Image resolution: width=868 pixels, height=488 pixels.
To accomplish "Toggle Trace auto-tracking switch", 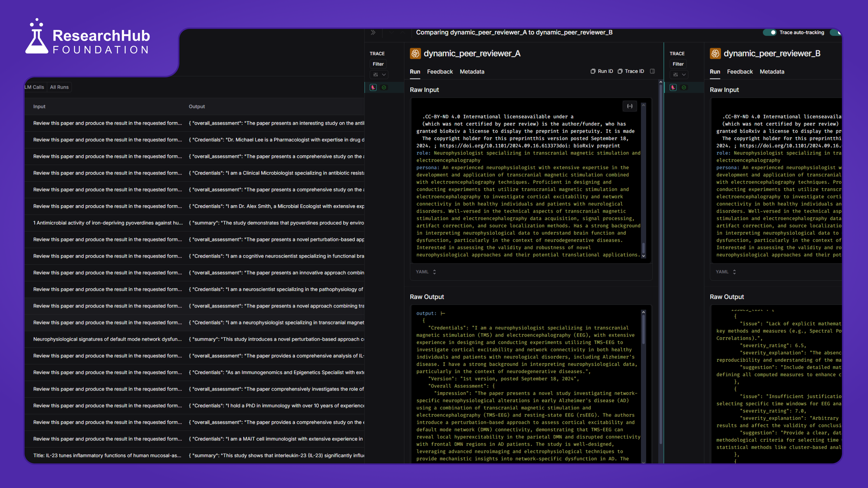I will (x=770, y=33).
